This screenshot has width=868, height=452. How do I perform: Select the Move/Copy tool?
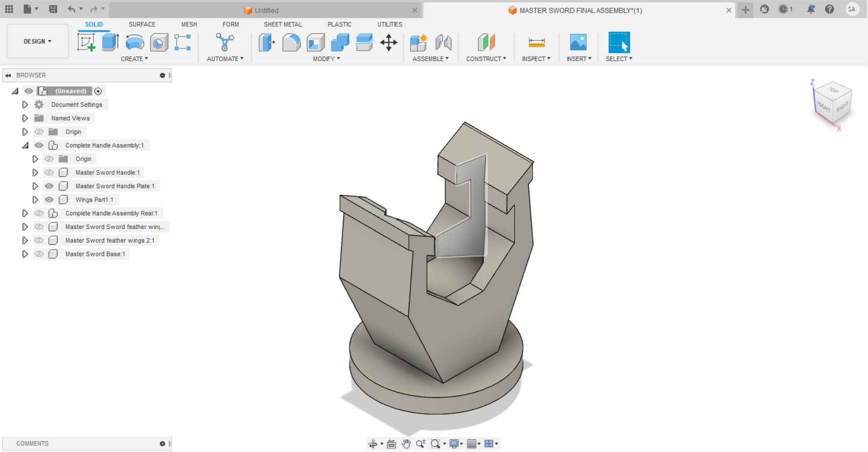388,43
